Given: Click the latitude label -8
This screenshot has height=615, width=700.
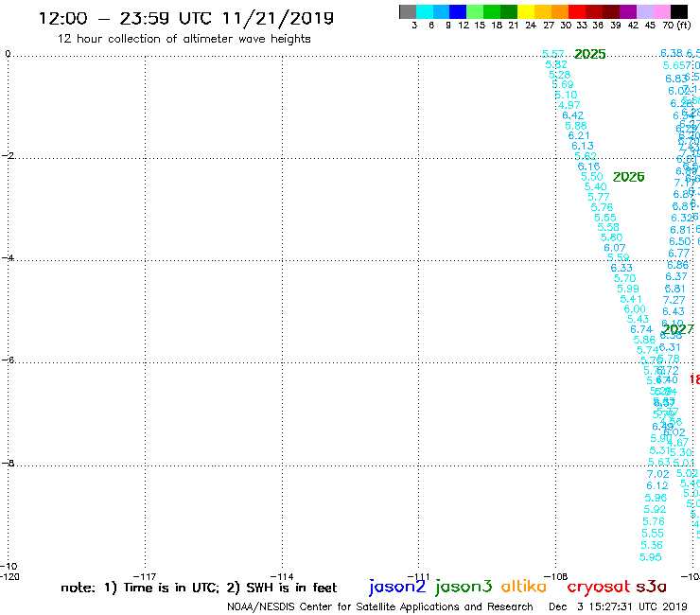Looking at the screenshot, I should coord(8,463).
